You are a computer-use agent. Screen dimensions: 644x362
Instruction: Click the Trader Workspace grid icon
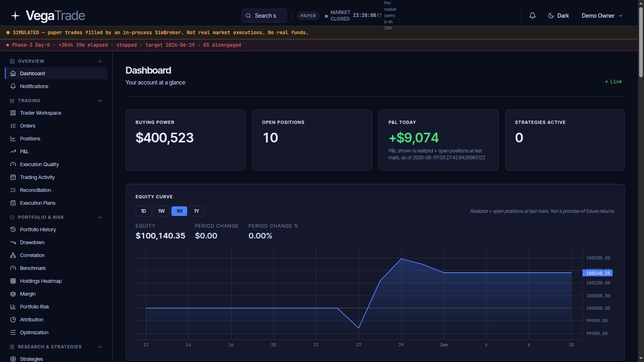tap(13, 113)
